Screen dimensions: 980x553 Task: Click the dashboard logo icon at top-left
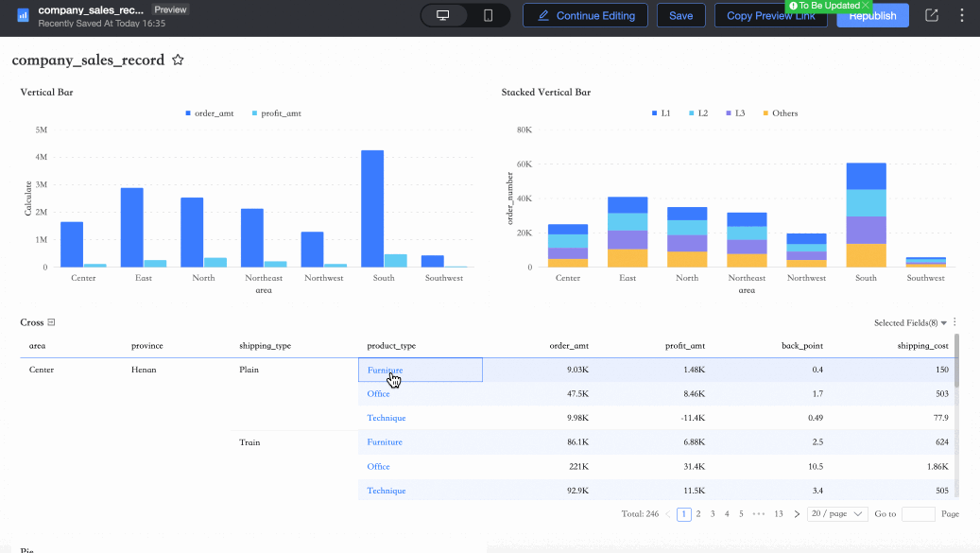point(23,16)
